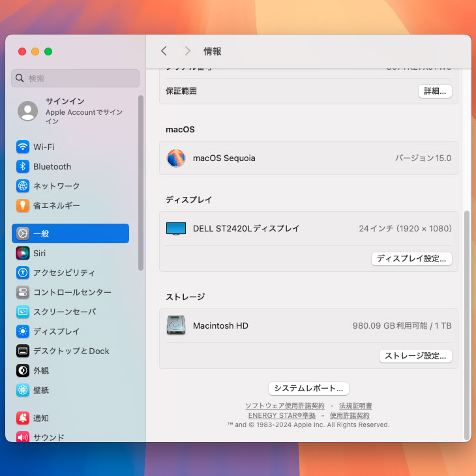476x476 pixels.
Task: Click the 法規証明書 link
Action: tap(355, 406)
